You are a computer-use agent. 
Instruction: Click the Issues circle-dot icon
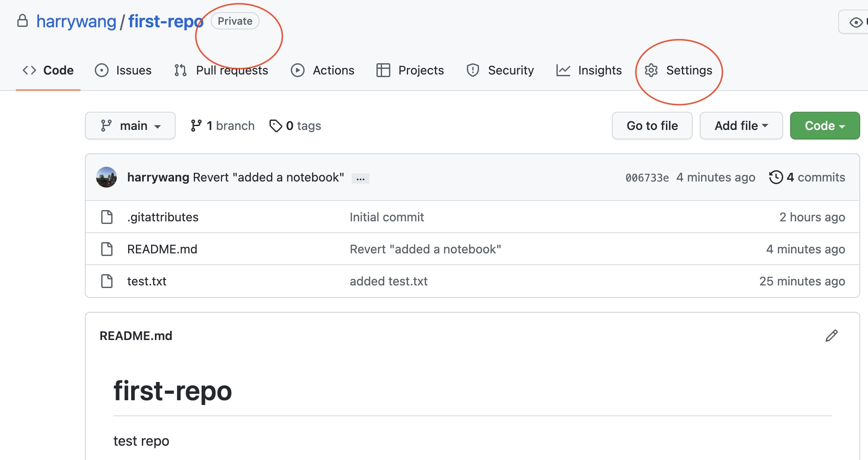point(102,70)
